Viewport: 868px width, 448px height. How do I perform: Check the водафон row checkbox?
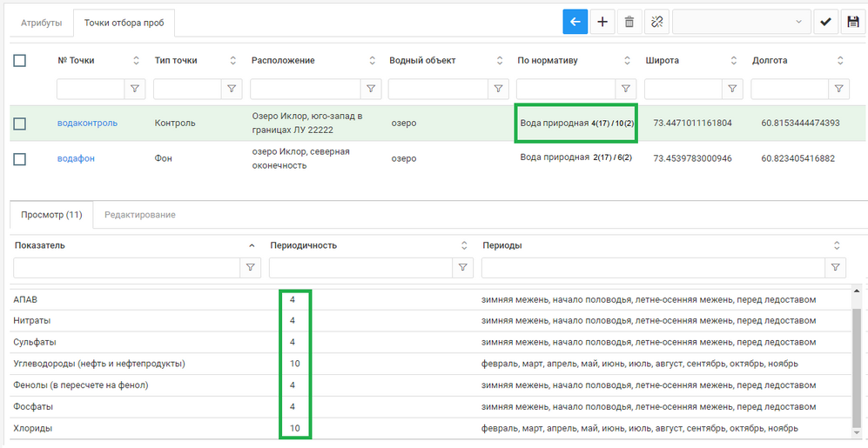tap(20, 158)
